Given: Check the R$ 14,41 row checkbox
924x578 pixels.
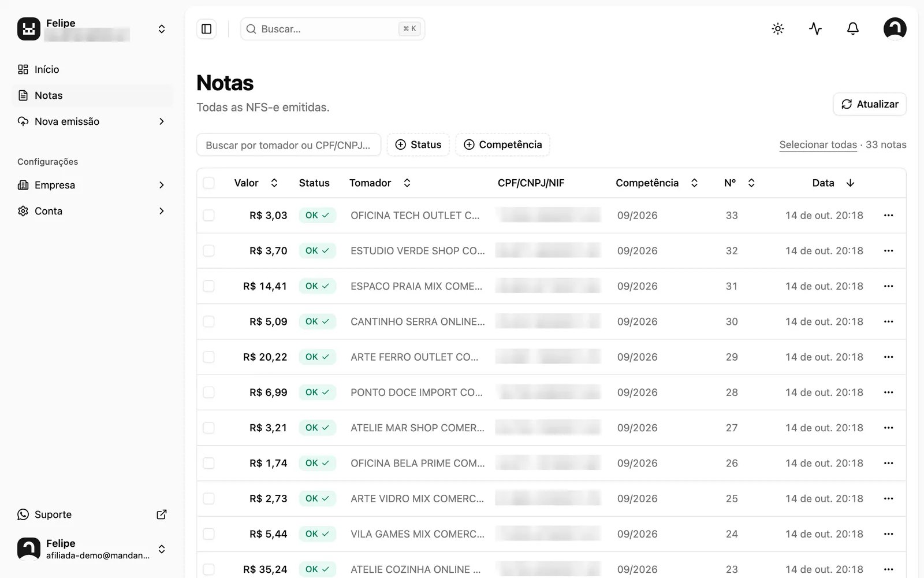Looking at the screenshot, I should 209,286.
